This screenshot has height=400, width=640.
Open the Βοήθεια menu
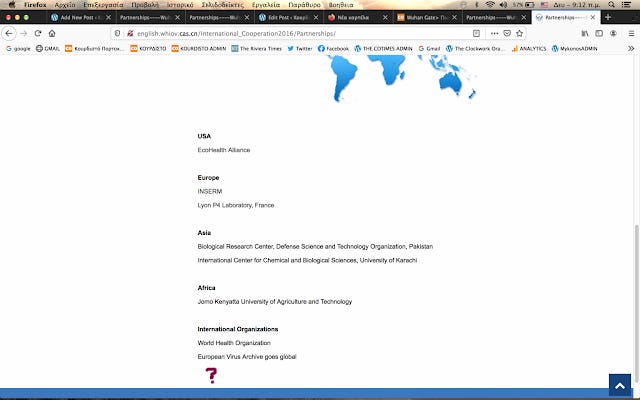(341, 5)
